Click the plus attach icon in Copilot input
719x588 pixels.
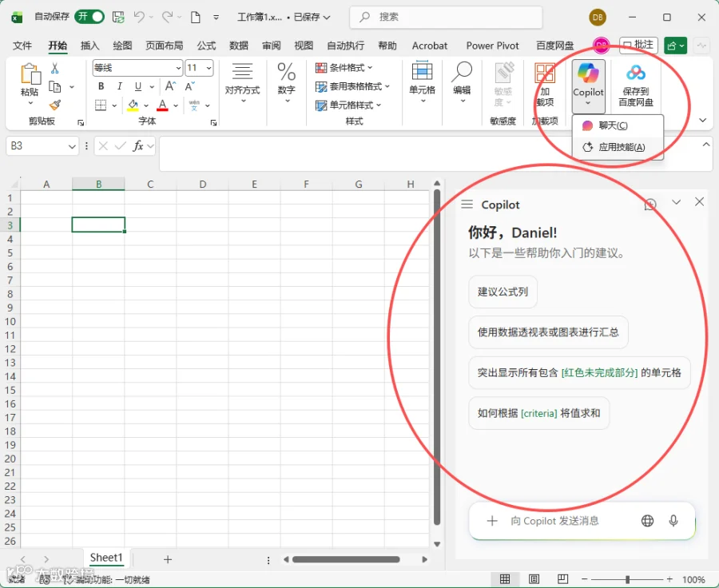492,521
